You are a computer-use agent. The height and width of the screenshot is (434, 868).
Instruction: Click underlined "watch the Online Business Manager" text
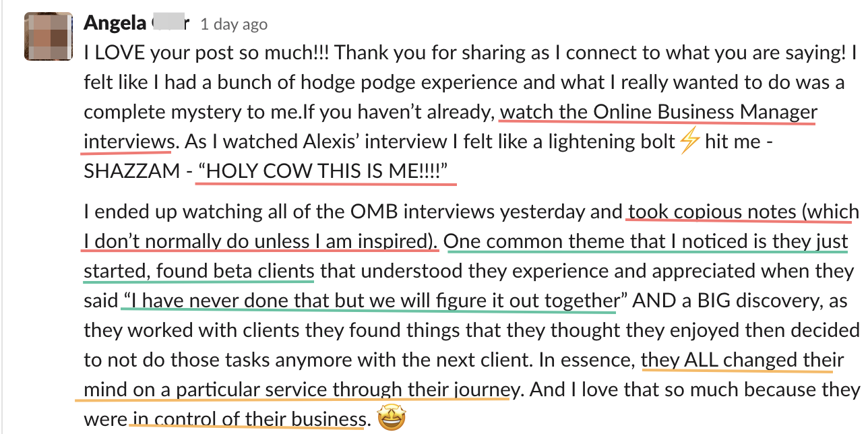(657, 112)
